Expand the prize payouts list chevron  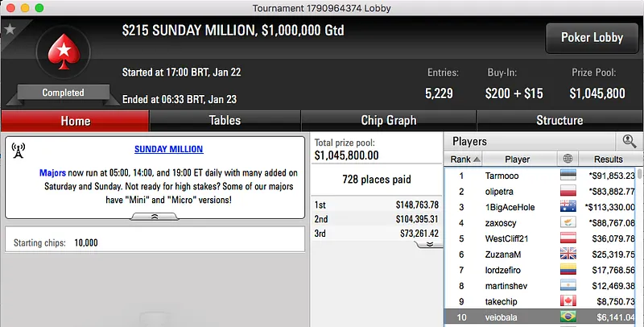pos(429,243)
